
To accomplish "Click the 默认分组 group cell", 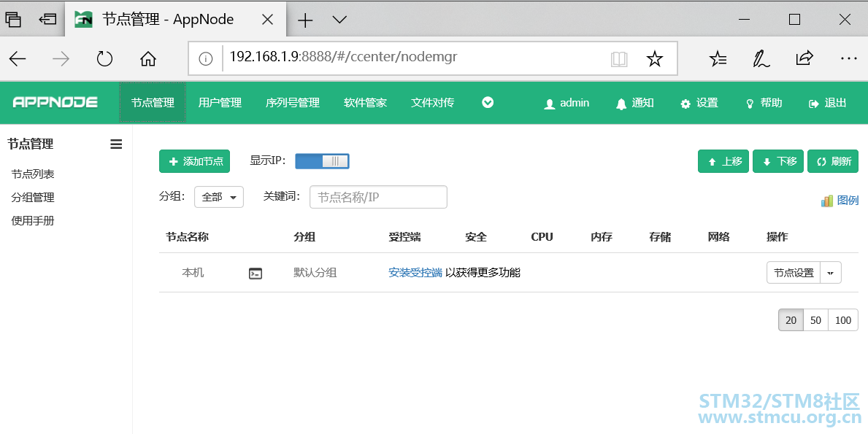I will 315,273.
